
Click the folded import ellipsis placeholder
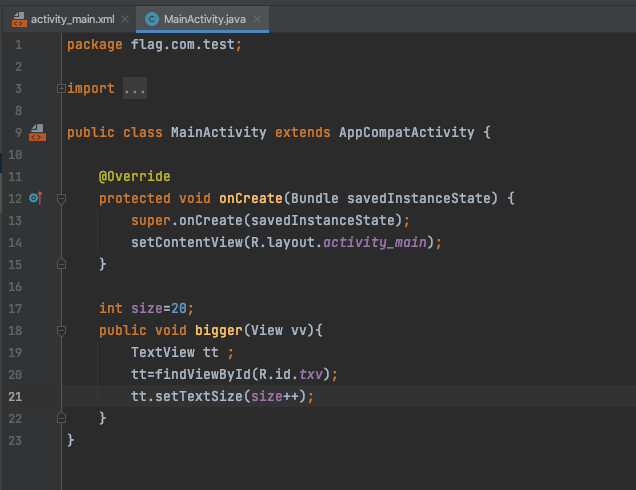coord(135,89)
